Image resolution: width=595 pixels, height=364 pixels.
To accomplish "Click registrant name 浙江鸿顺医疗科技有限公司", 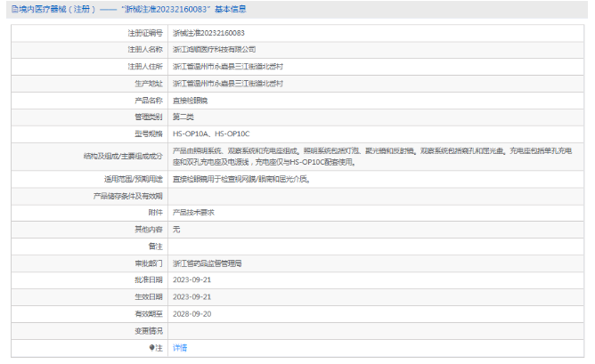I will click(x=214, y=49).
